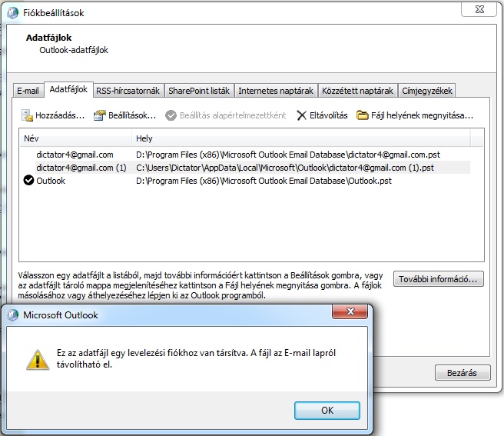The width and height of the screenshot is (504, 436).
Task: Select the Közzétett naptárak tab
Action: click(357, 91)
